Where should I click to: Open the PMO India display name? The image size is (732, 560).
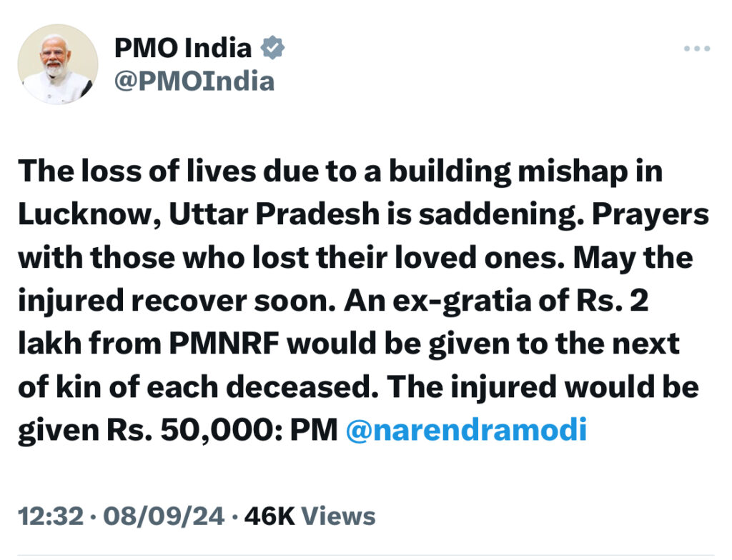click(183, 48)
